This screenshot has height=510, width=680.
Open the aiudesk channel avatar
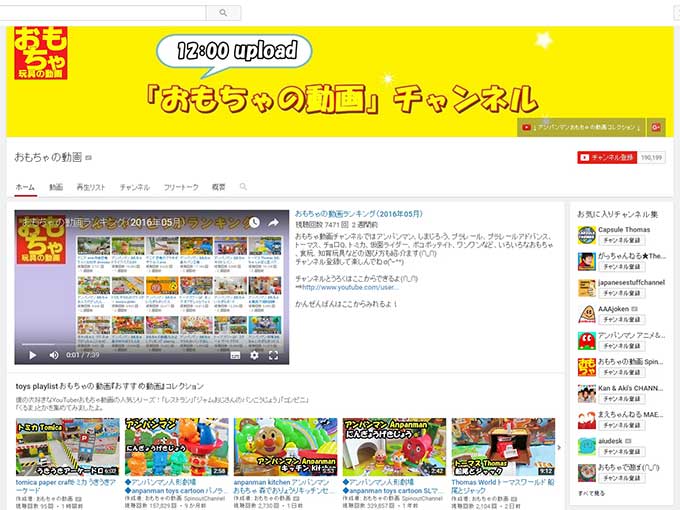click(x=587, y=447)
